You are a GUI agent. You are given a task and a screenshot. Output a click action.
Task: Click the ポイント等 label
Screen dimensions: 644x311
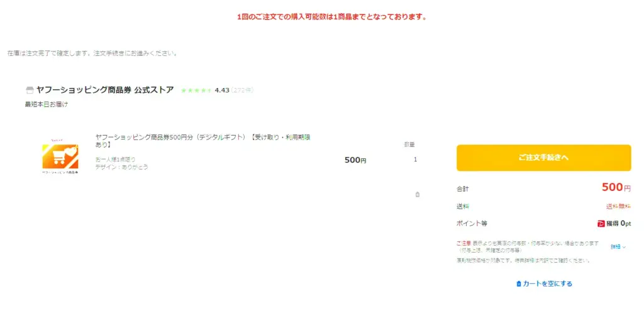pyautogui.click(x=472, y=224)
